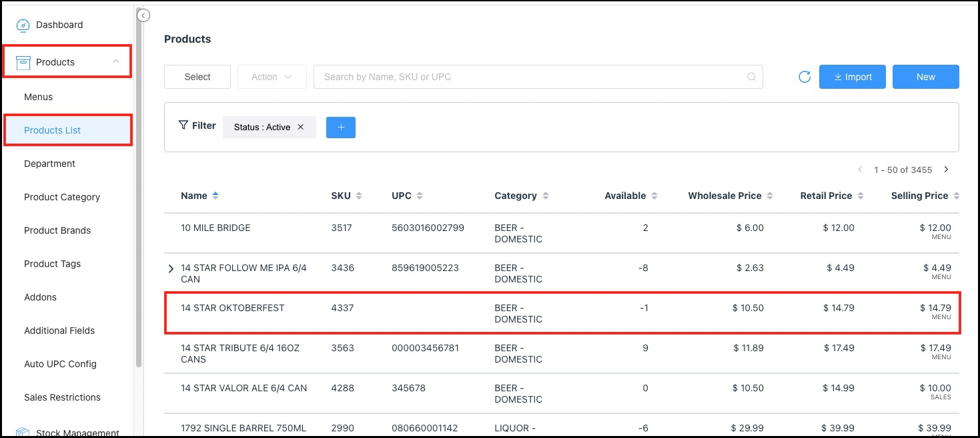Click the Select button
This screenshot has height=438, width=980.
click(x=197, y=77)
